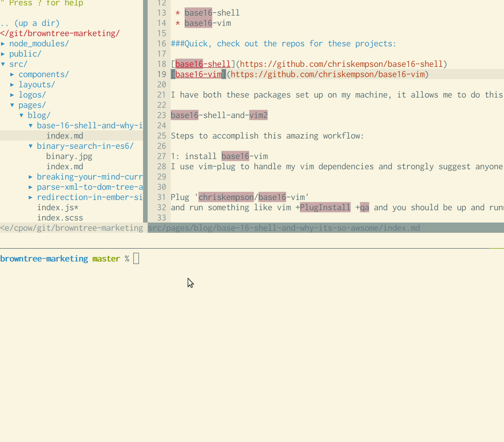Collapse the blog/ folder arrow
Screen dimensions: 504x442
click(22, 115)
